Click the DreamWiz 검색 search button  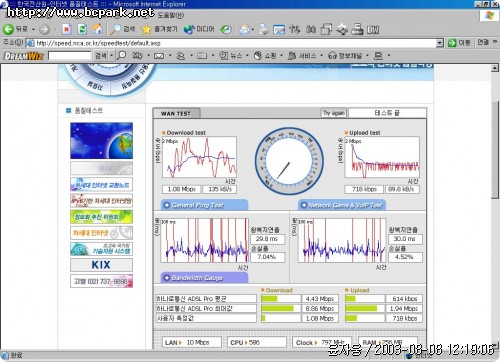point(101,55)
